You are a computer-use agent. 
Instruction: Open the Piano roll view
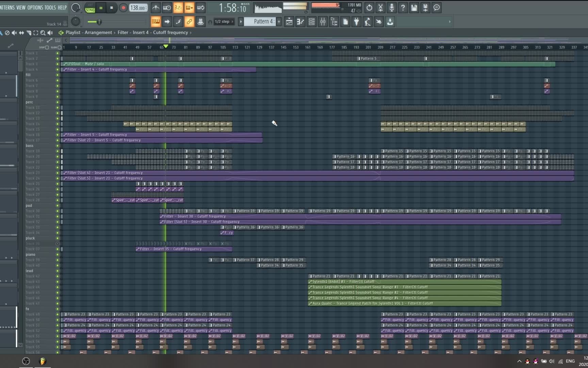tap(300, 22)
